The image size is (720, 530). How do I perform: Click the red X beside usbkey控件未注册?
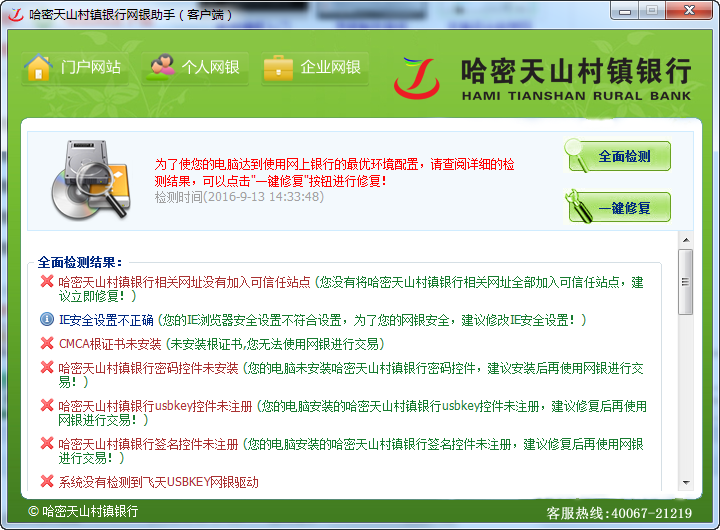(x=47, y=406)
